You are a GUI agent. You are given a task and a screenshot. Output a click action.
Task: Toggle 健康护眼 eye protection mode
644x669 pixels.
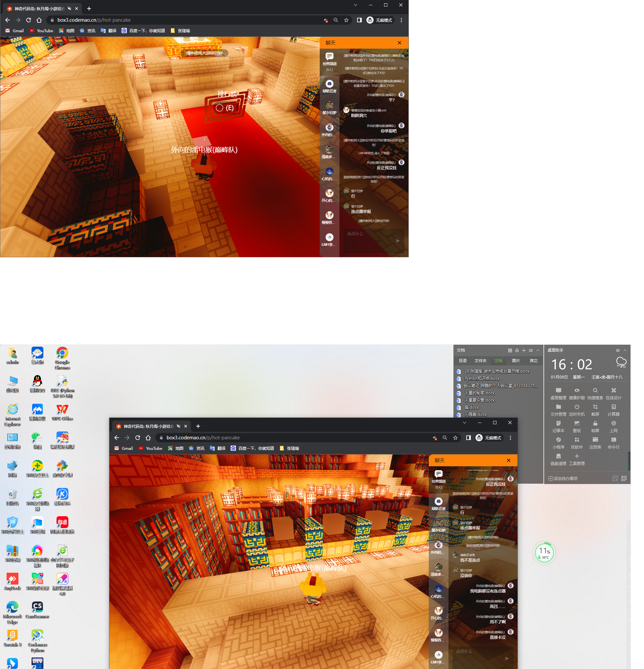pos(577,393)
